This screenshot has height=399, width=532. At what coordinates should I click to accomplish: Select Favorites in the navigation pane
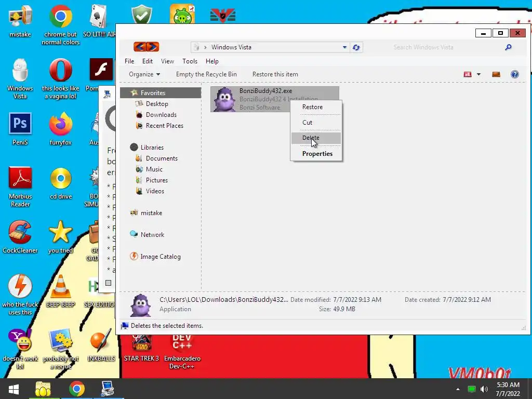point(161,92)
